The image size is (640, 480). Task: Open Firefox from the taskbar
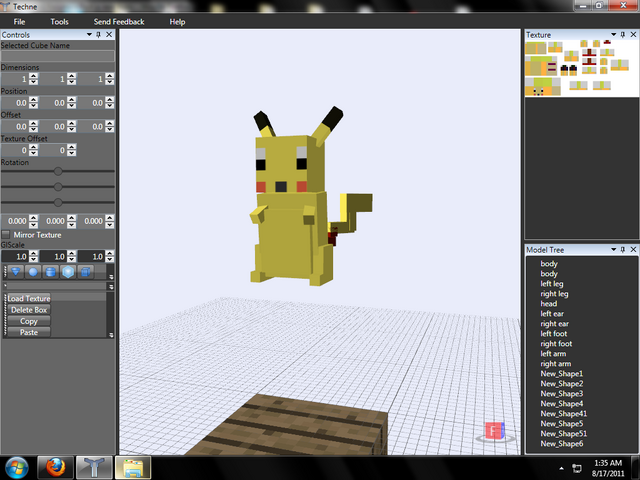click(x=56, y=468)
